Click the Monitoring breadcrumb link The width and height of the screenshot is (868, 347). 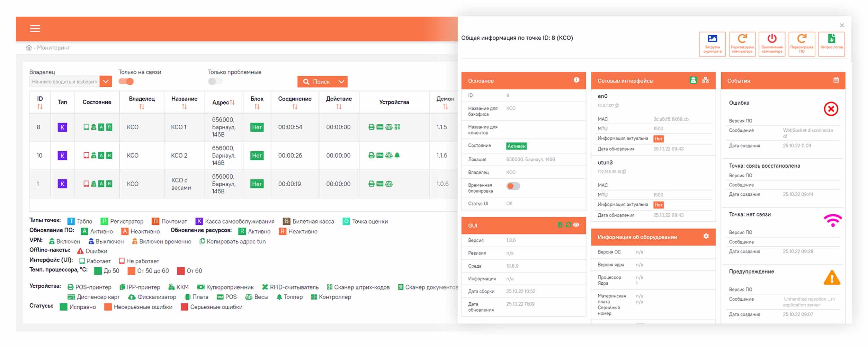pyautogui.click(x=53, y=48)
